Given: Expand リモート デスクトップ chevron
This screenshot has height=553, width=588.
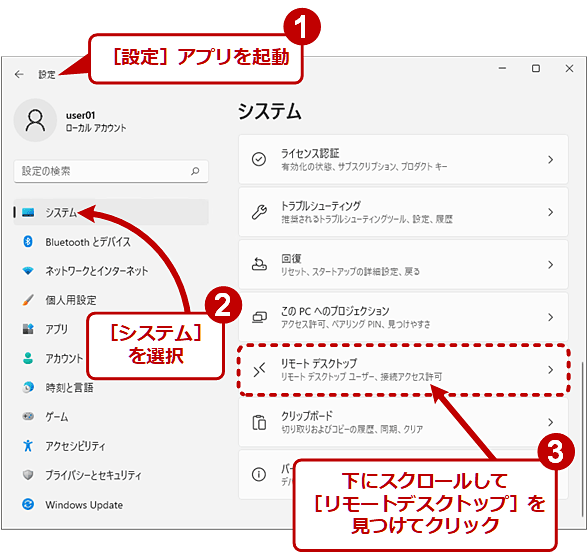Looking at the screenshot, I should pos(550,370).
